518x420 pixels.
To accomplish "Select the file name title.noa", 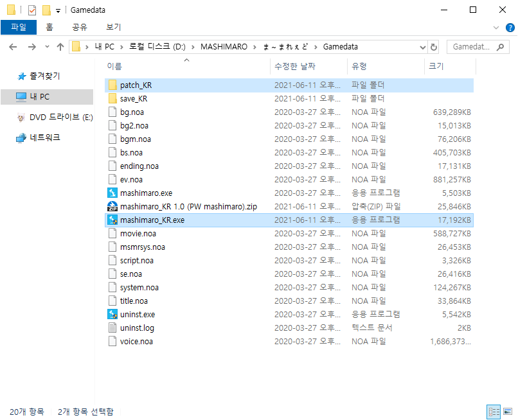I will 134,301.
